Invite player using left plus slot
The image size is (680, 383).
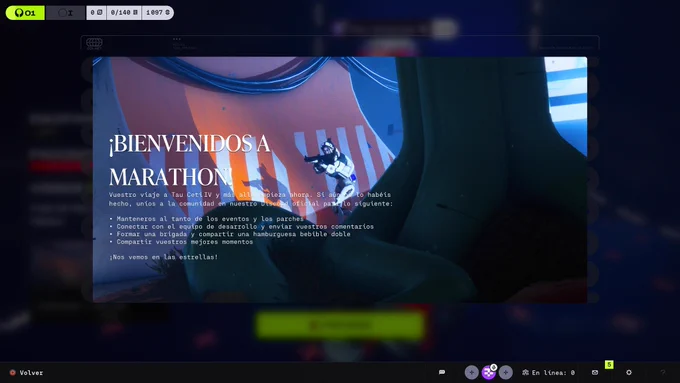(471, 372)
